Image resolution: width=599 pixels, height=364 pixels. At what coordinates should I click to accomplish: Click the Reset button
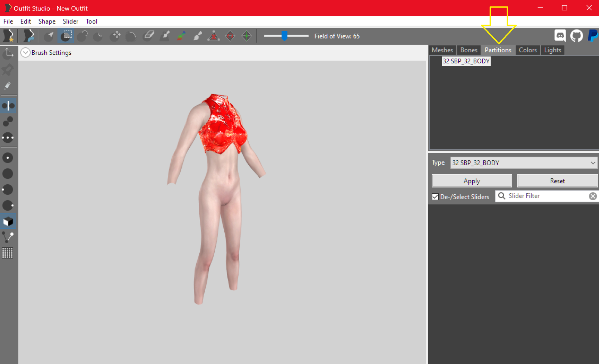point(557,181)
